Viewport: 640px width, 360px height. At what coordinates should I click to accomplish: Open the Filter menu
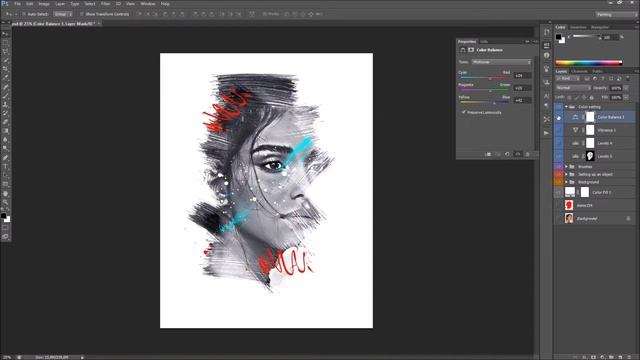[x=105, y=4]
